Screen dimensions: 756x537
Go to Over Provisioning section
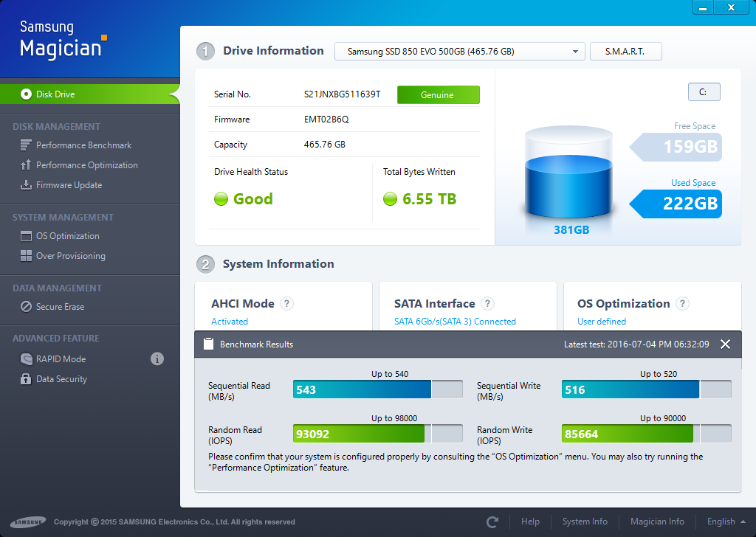click(70, 256)
